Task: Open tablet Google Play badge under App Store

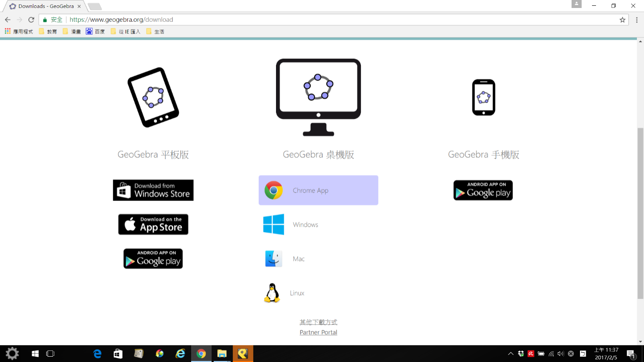Action: pos(153,259)
